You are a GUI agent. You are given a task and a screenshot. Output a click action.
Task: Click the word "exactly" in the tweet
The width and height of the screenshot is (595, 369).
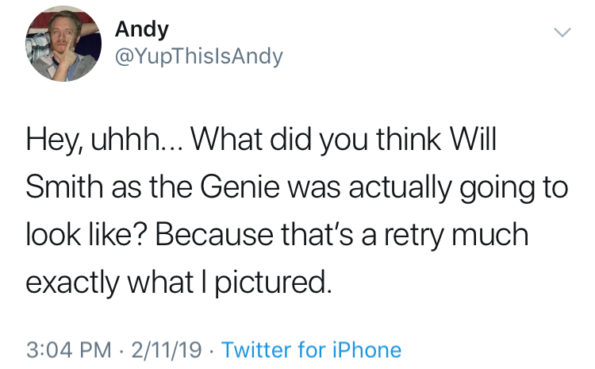(73, 284)
